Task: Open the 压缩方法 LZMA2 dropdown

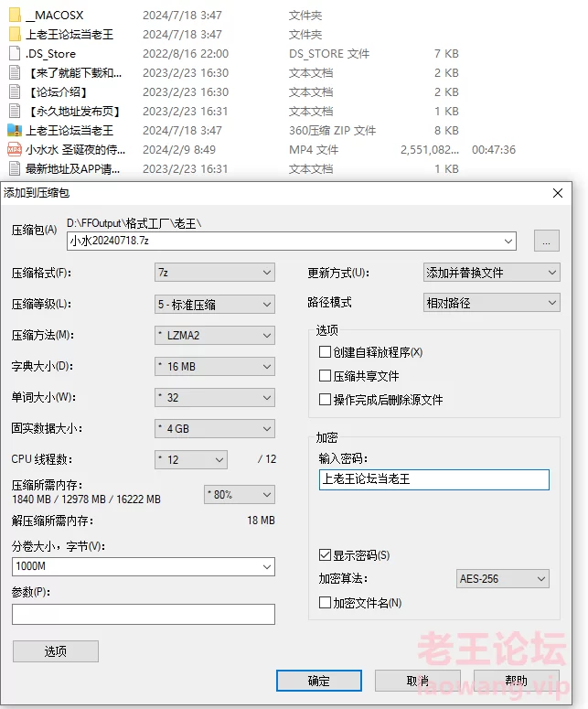Action: (x=215, y=336)
